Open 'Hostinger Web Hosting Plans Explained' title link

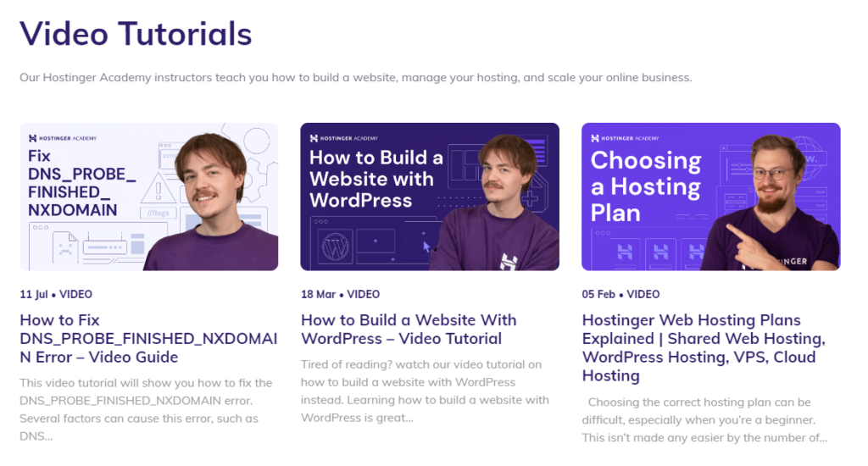[x=704, y=348]
